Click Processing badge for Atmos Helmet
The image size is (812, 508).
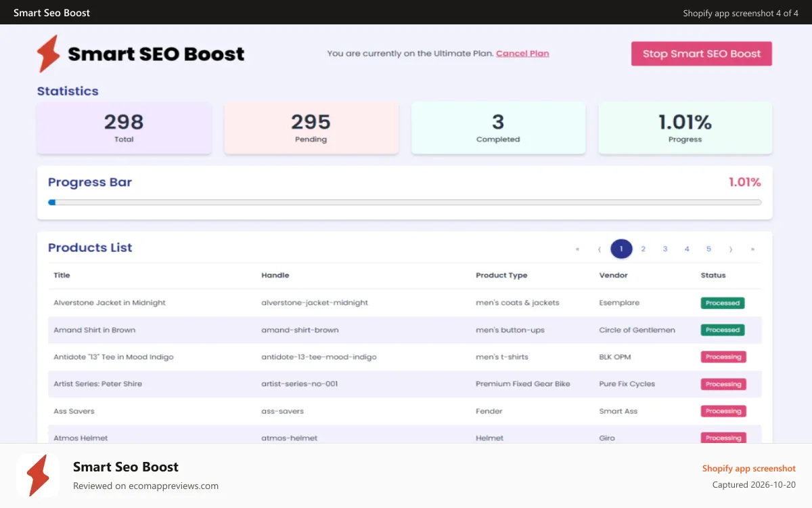click(723, 438)
